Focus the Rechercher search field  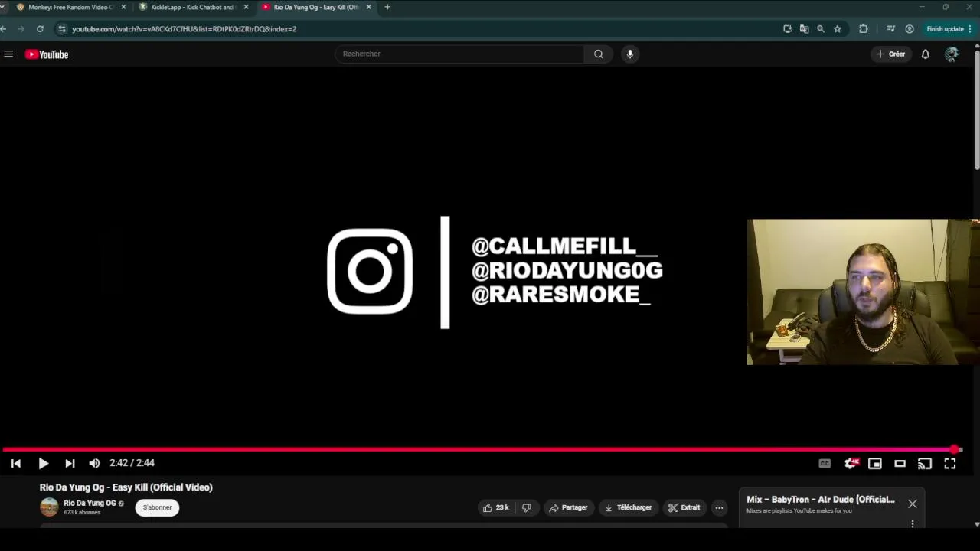459,54
